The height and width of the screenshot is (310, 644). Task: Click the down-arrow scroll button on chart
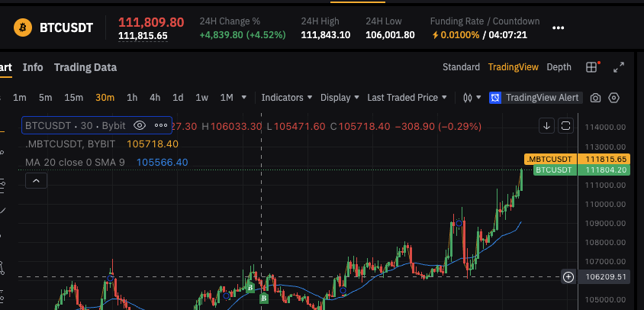pos(546,126)
